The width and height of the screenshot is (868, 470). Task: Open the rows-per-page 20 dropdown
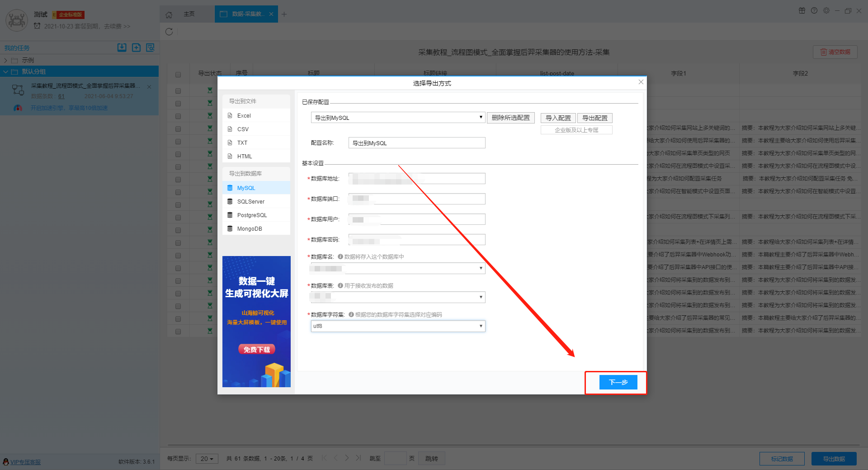point(207,459)
